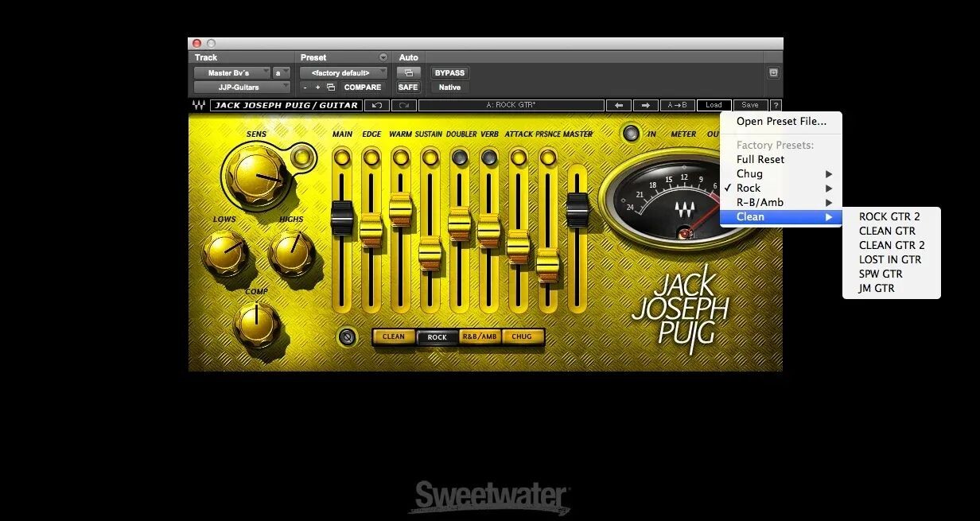
Task: Enable the VERB channel light
Action: [x=488, y=157]
